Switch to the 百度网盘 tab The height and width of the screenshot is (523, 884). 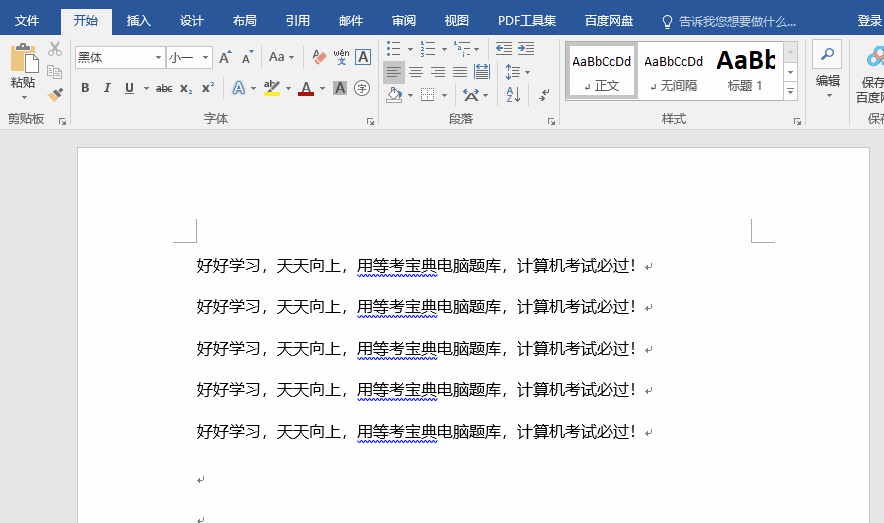click(x=609, y=21)
